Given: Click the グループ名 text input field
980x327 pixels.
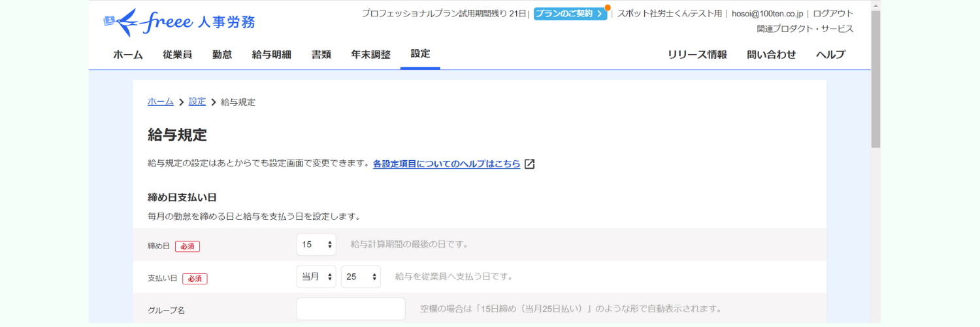Looking at the screenshot, I should pos(351,309).
